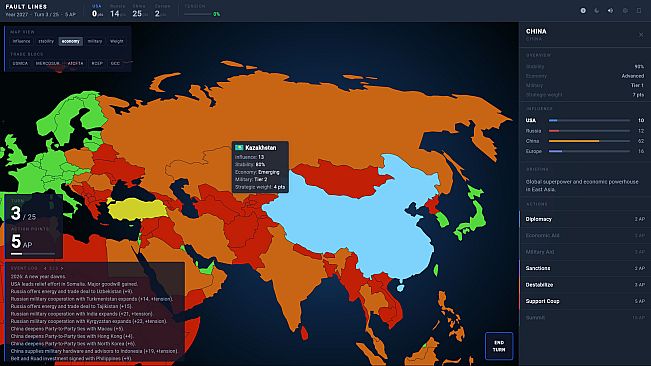Viewport: 651px width, 366px height.
Task: Click the Strategic weight 7 pts row
Action: point(585,95)
